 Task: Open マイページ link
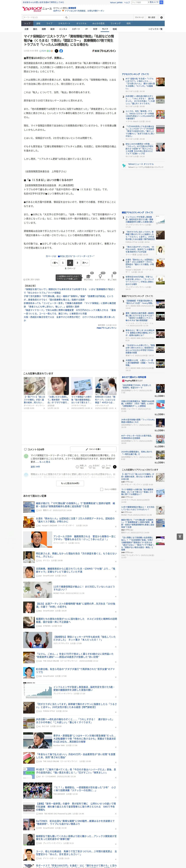pos(139,18)
